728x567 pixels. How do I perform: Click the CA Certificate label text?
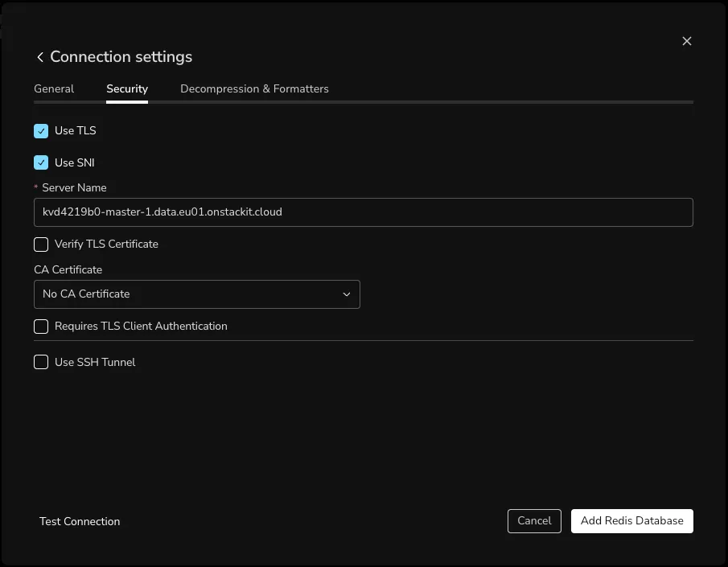coord(68,269)
